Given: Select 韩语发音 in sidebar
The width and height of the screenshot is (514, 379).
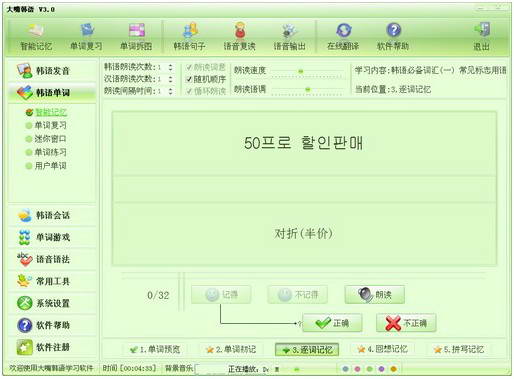Looking at the screenshot, I should click(x=52, y=71).
